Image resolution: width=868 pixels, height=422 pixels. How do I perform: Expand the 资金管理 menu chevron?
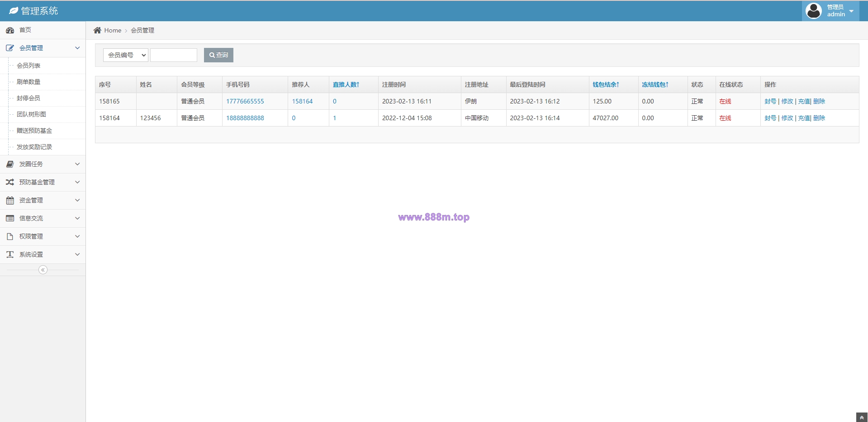[x=77, y=200]
